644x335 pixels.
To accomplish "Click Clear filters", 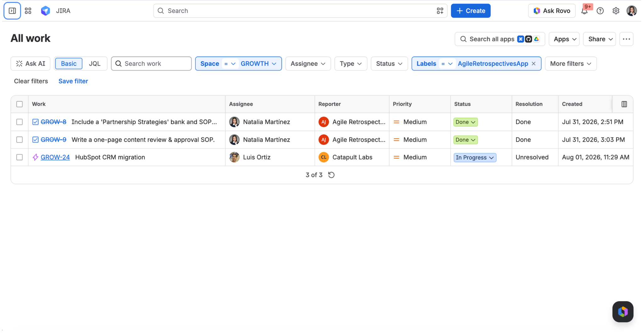I will coord(31,81).
